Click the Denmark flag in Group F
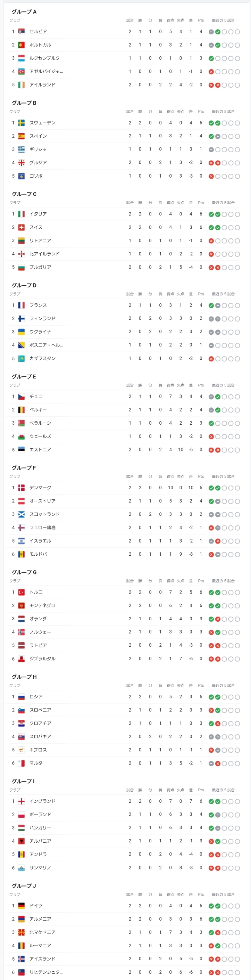 [22, 488]
